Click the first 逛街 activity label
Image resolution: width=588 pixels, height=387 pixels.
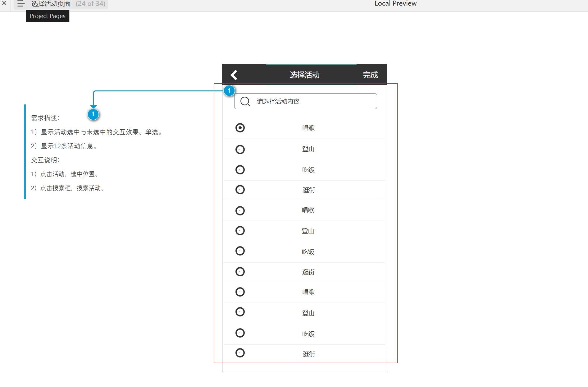[x=309, y=190]
